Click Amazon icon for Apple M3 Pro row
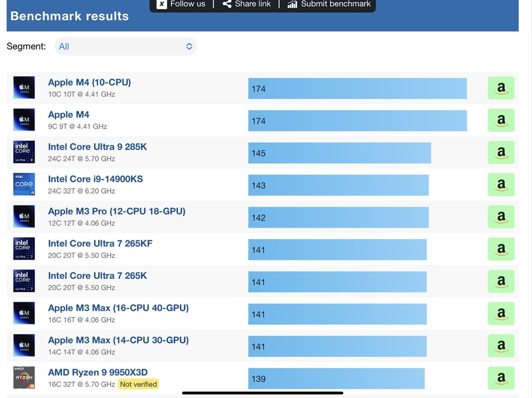This screenshot has height=398, width=532. click(501, 217)
